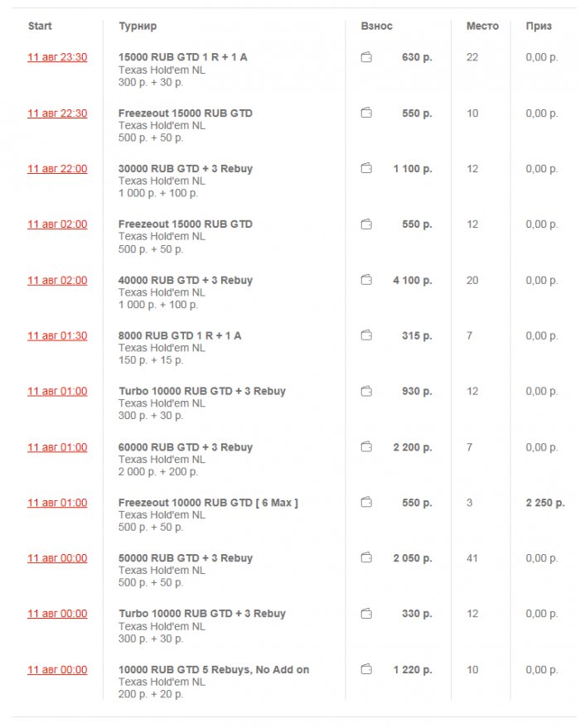Click wallet icon beside 2 200 р. buy-in
This screenshot has height=728, width=580.
point(366,447)
